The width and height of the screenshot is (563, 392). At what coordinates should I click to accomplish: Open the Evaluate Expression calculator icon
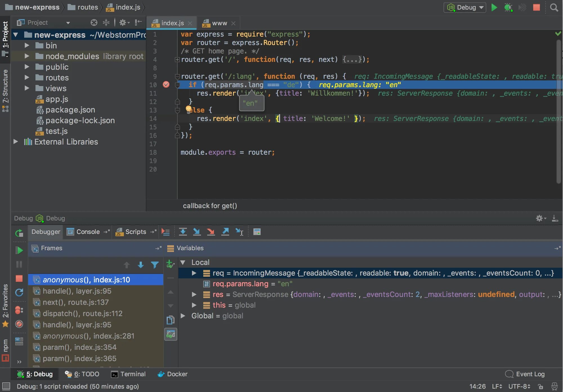tap(257, 232)
